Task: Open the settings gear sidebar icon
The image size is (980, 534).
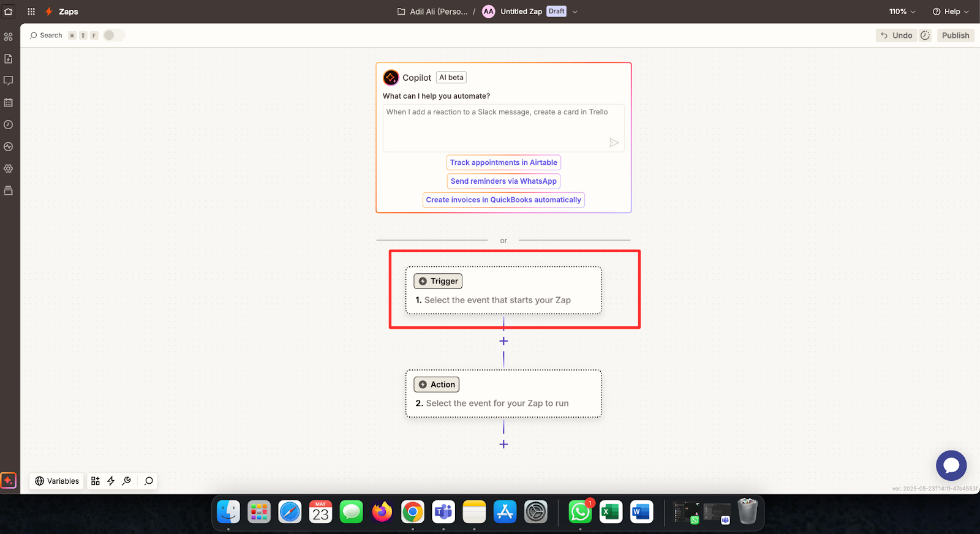Action: 9,168
